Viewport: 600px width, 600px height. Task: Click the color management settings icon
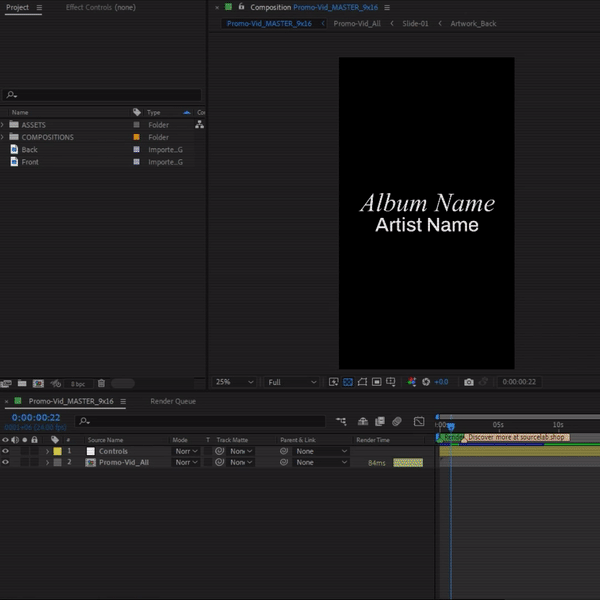411,382
